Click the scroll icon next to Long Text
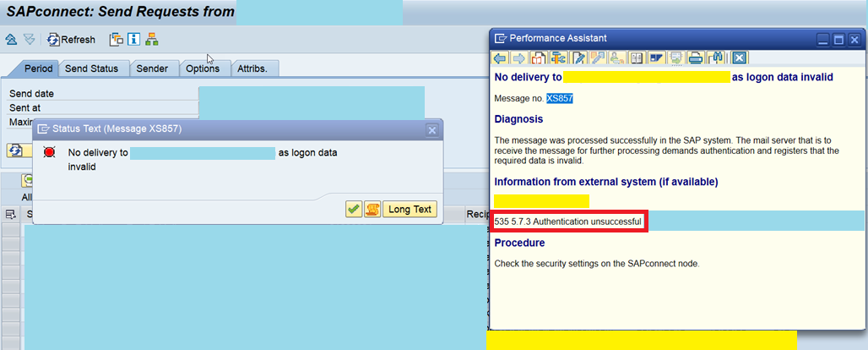 tap(372, 209)
